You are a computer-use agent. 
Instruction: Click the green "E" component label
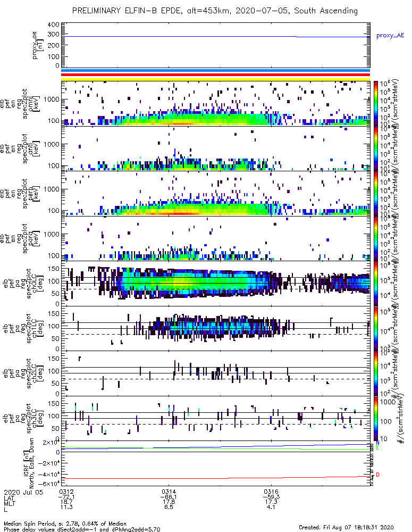(x=377, y=448)
